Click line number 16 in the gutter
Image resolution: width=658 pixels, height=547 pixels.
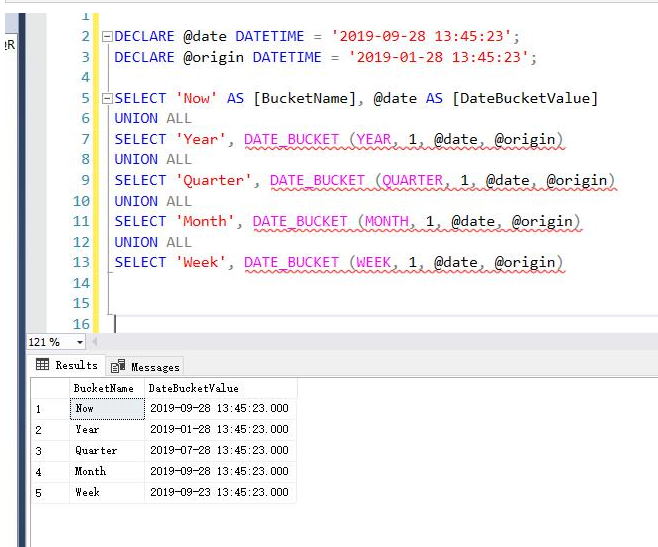click(81, 324)
